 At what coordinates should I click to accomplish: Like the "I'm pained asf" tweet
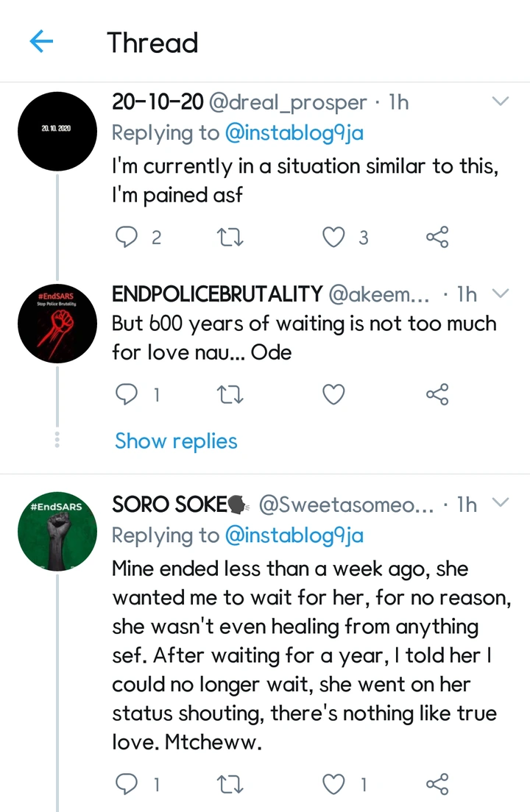335,237
